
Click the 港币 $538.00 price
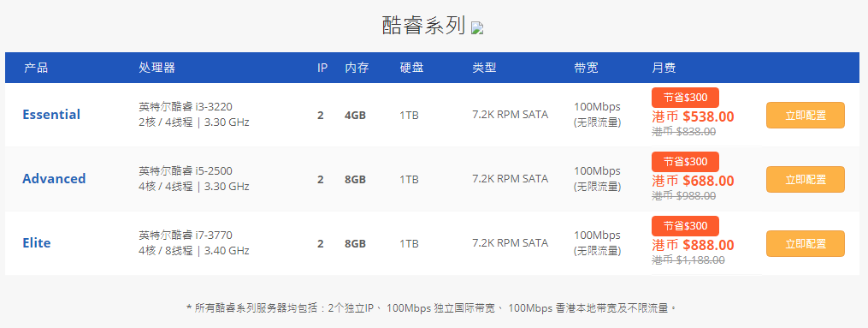point(693,117)
